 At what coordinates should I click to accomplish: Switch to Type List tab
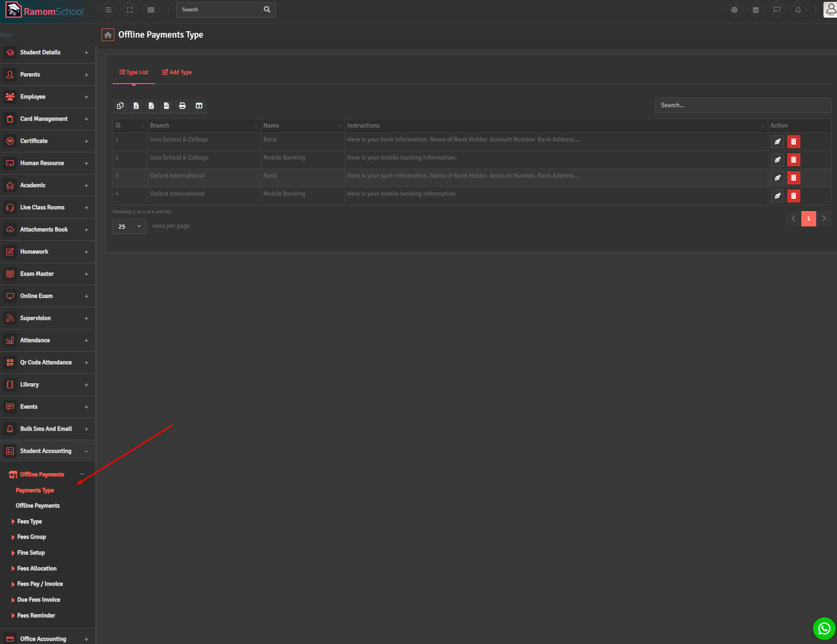click(134, 72)
